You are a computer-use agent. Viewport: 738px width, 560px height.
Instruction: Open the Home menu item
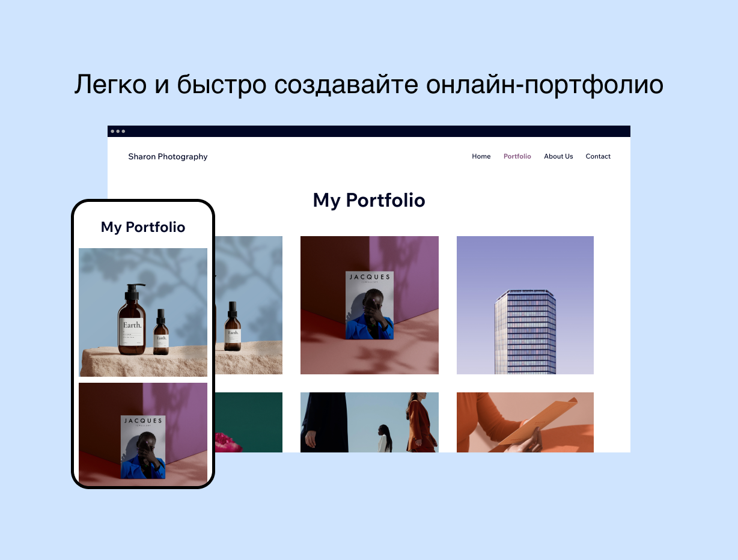tap(481, 156)
